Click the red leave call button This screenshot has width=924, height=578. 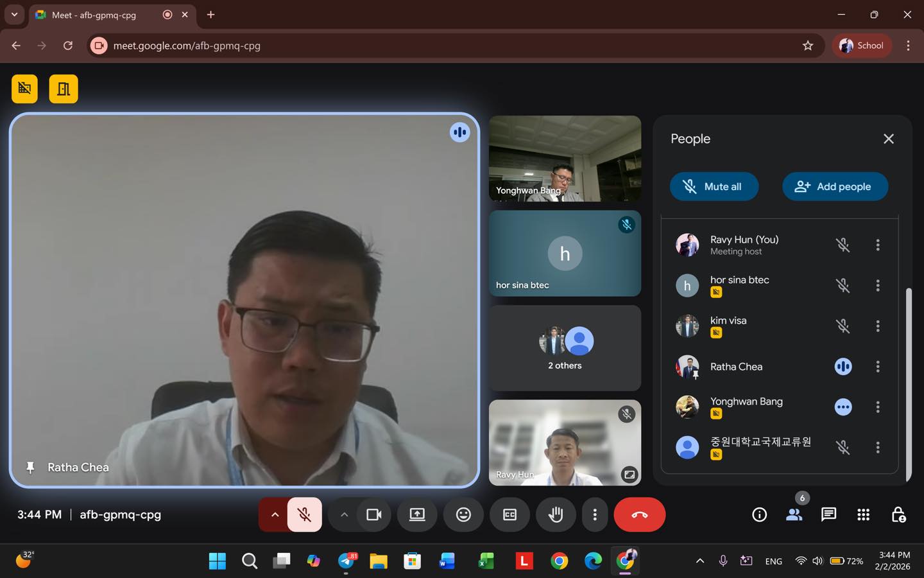639,514
